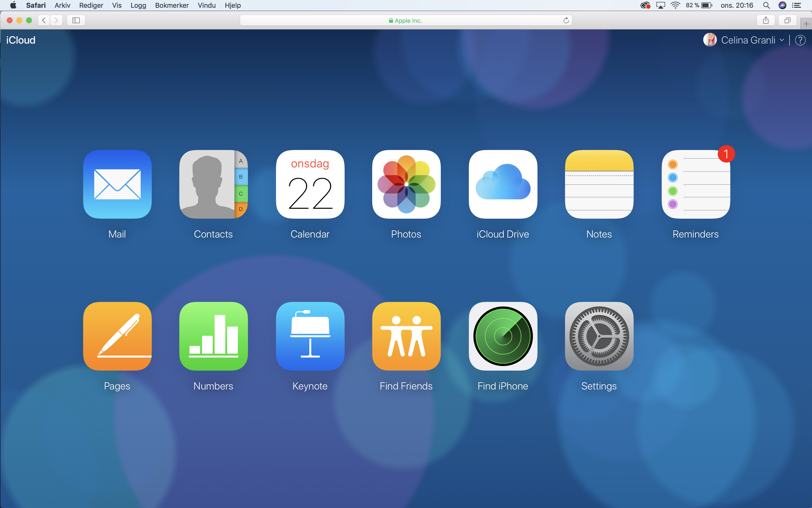Viewport: 812px width, 508px height.
Task: Open the Vindu menu
Action: pos(207,5)
